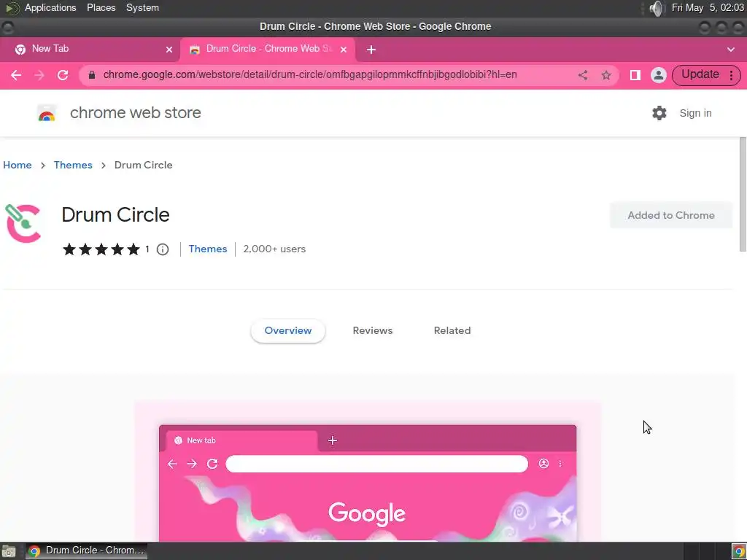Click Chrome icon in bottom-right tray
The width and height of the screenshot is (747, 560).
(x=739, y=551)
